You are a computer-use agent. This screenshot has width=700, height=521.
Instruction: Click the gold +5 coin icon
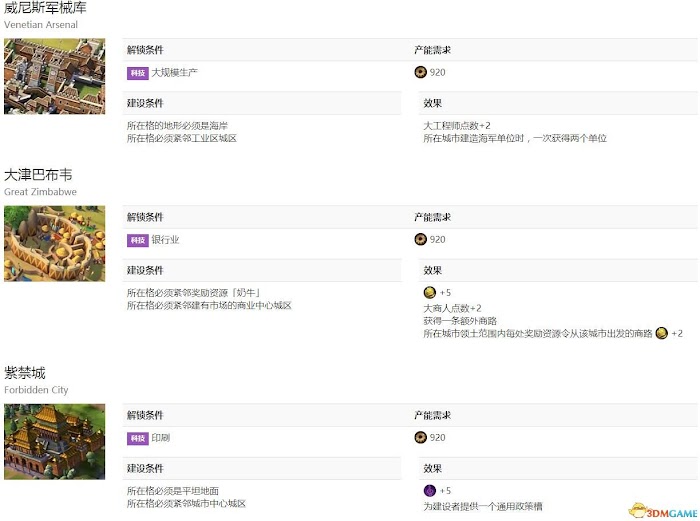pyautogui.click(x=429, y=292)
